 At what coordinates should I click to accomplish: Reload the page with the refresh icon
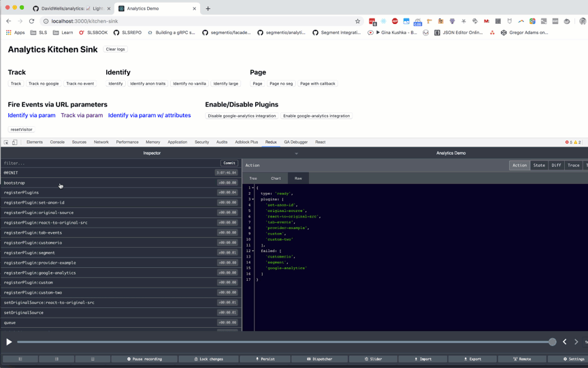click(x=31, y=21)
